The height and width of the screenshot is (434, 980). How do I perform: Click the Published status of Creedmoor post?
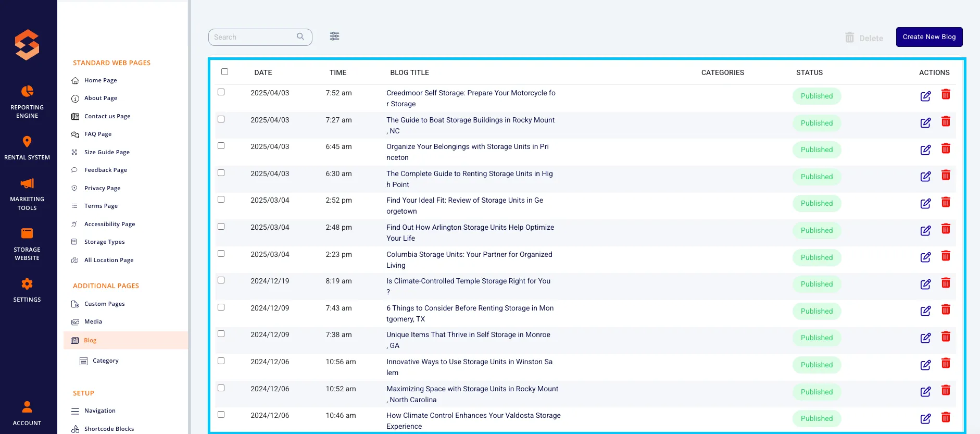(816, 96)
